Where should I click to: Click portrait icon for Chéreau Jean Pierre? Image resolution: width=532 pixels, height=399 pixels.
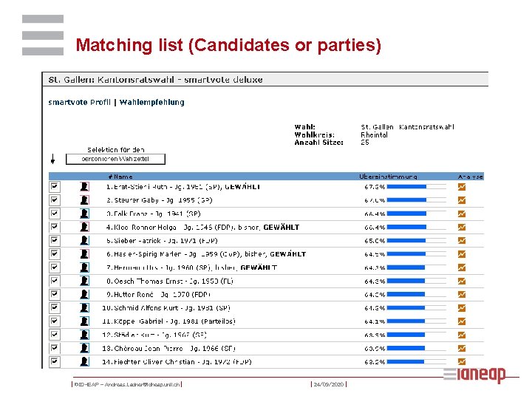(x=84, y=348)
